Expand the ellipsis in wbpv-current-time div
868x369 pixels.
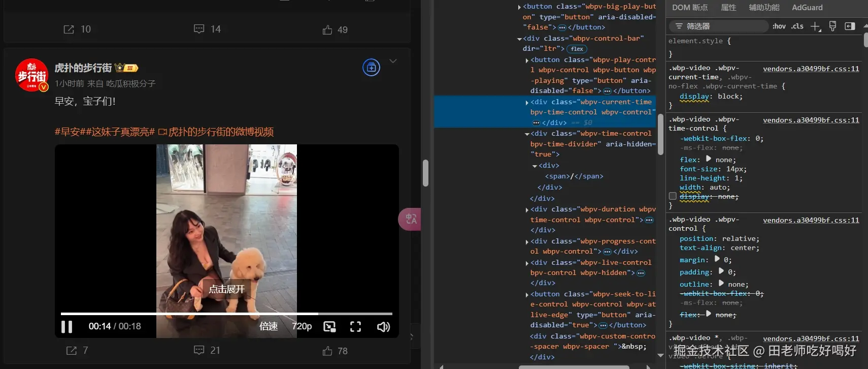tap(536, 123)
